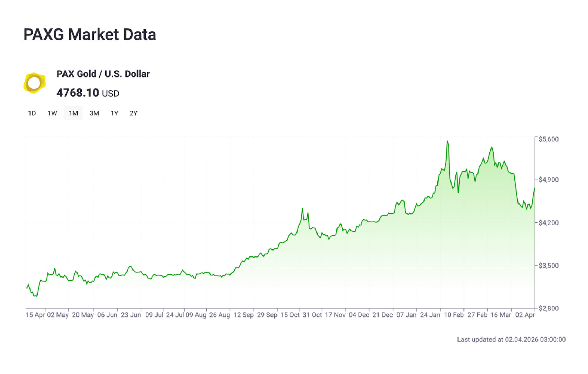Click the PAXG Market Data heading
The image size is (588, 374).
(90, 34)
